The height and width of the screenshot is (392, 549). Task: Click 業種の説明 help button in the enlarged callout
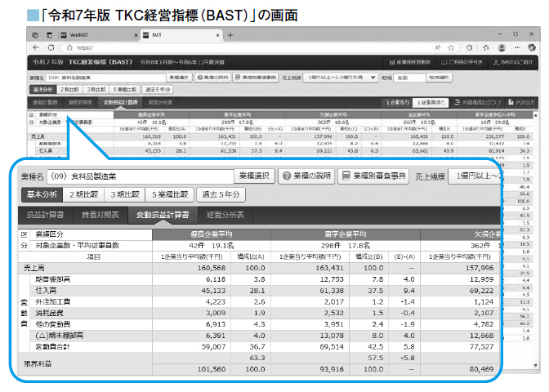(306, 176)
